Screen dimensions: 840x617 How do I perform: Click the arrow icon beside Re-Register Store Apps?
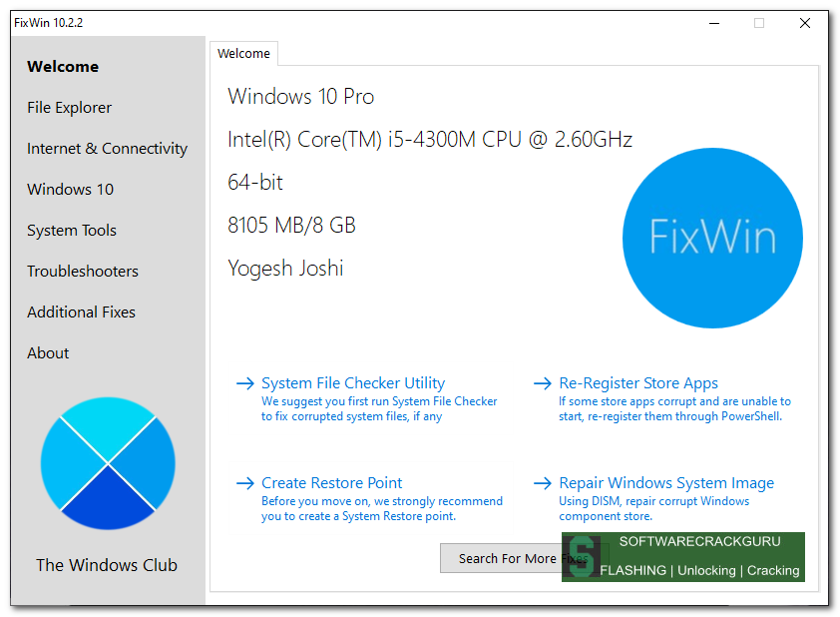point(543,383)
